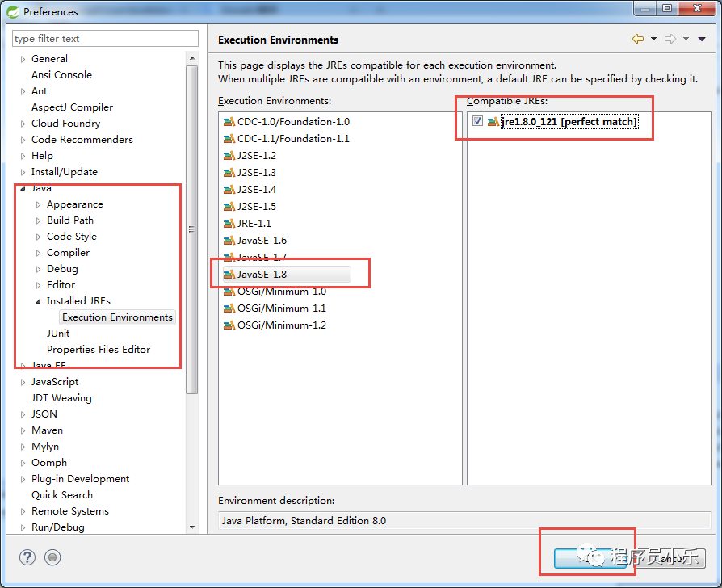The width and height of the screenshot is (722, 588).
Task: Click the highlighted OK button
Action: (590, 559)
